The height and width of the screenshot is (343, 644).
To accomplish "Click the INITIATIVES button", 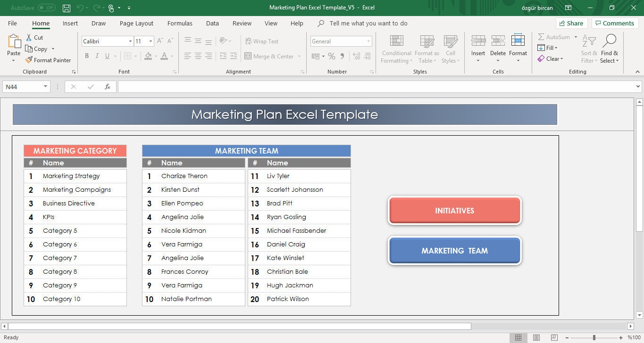I will tap(454, 211).
